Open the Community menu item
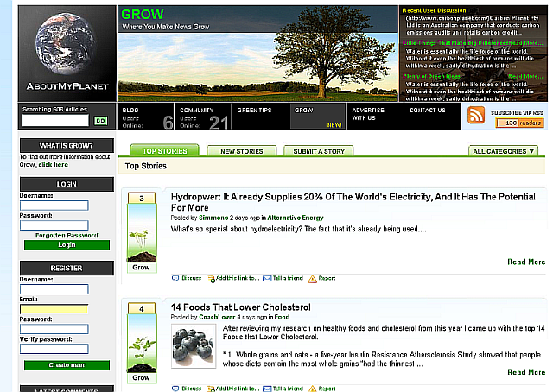Image resolution: width=553 pixels, height=392 pixels. pos(203,117)
